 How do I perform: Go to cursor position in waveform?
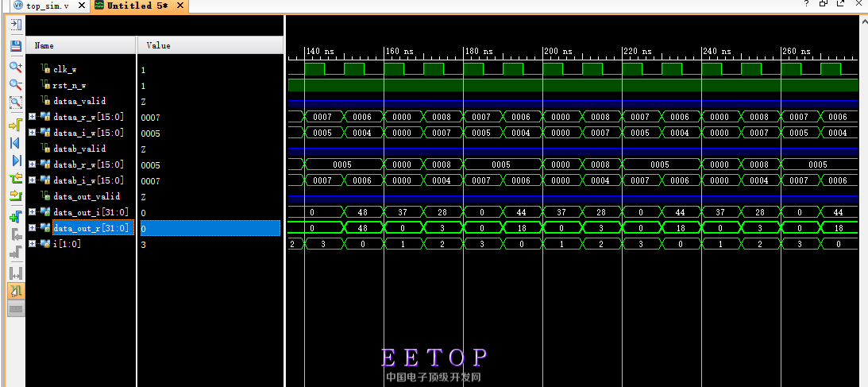point(16,125)
